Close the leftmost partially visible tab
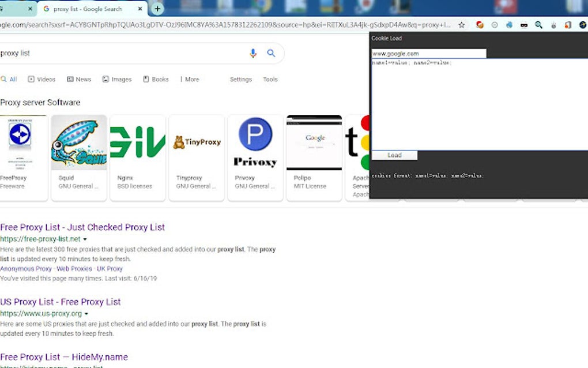 coord(30,9)
